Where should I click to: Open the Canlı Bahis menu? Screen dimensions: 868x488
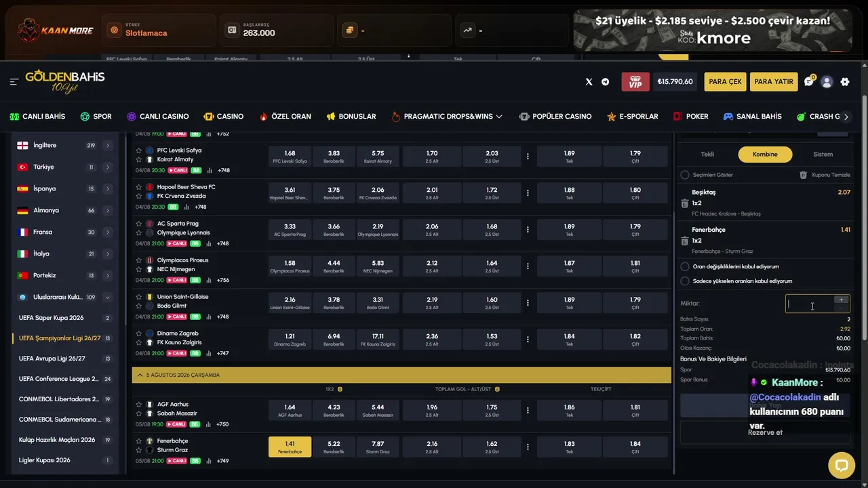click(x=37, y=117)
